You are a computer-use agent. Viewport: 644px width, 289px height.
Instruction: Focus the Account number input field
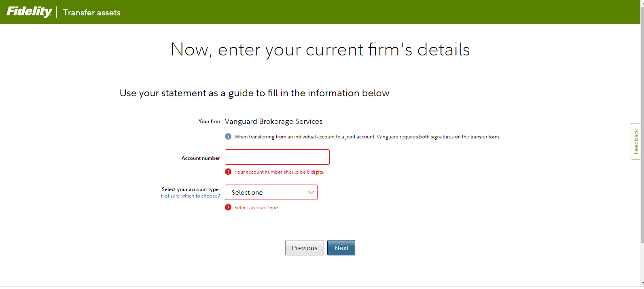(277, 157)
